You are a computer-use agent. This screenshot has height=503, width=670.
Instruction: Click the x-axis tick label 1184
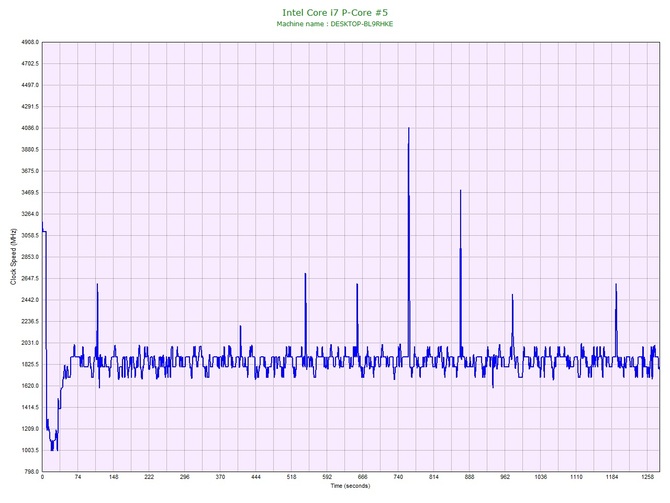[612, 477]
